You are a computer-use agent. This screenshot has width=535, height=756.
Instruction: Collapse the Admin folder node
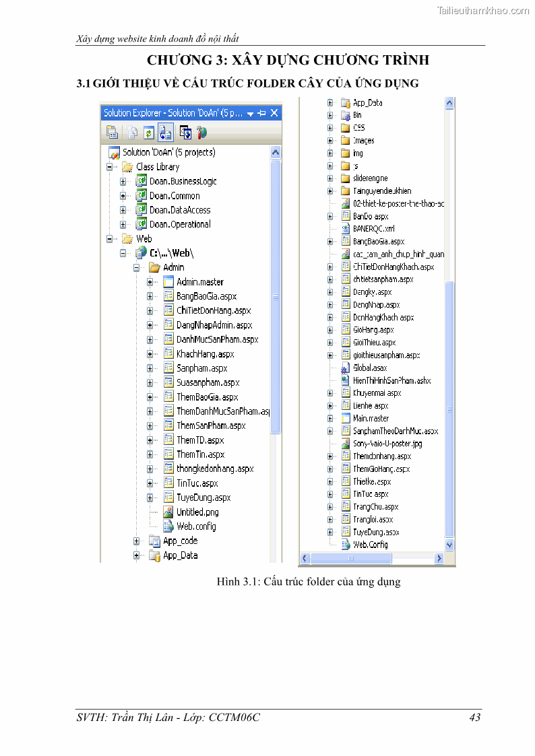click(x=137, y=267)
